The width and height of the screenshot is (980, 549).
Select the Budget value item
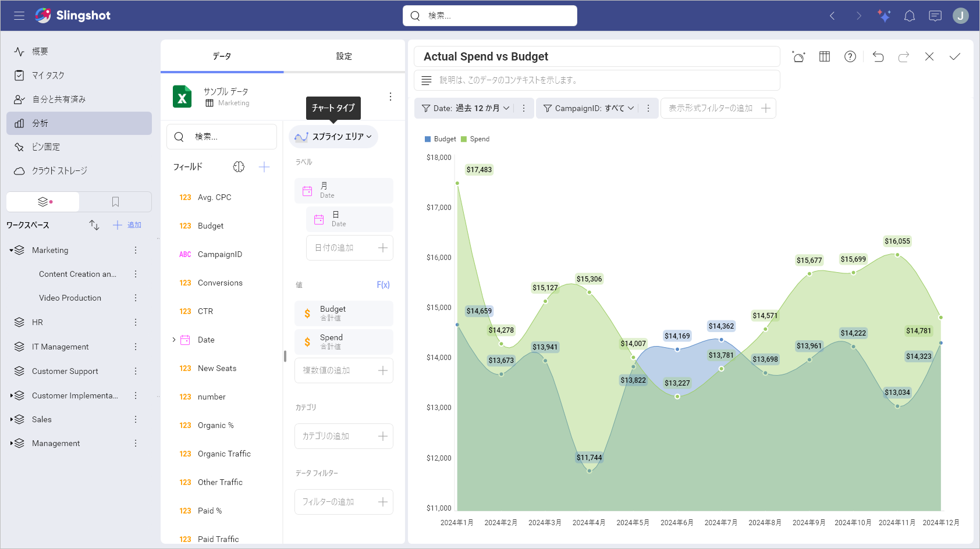[344, 313]
